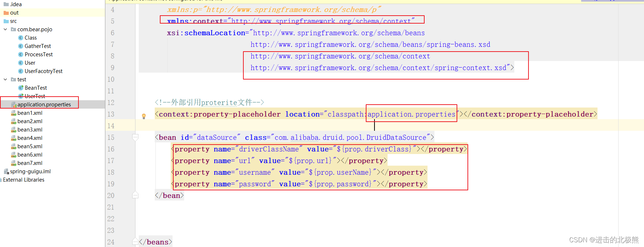
Task: Click the BeanTest runnable class icon
Action: click(x=21, y=88)
